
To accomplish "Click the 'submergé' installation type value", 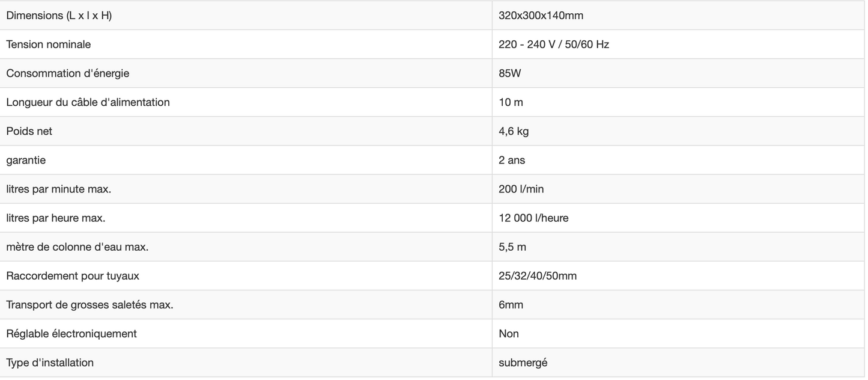I will (x=523, y=363).
